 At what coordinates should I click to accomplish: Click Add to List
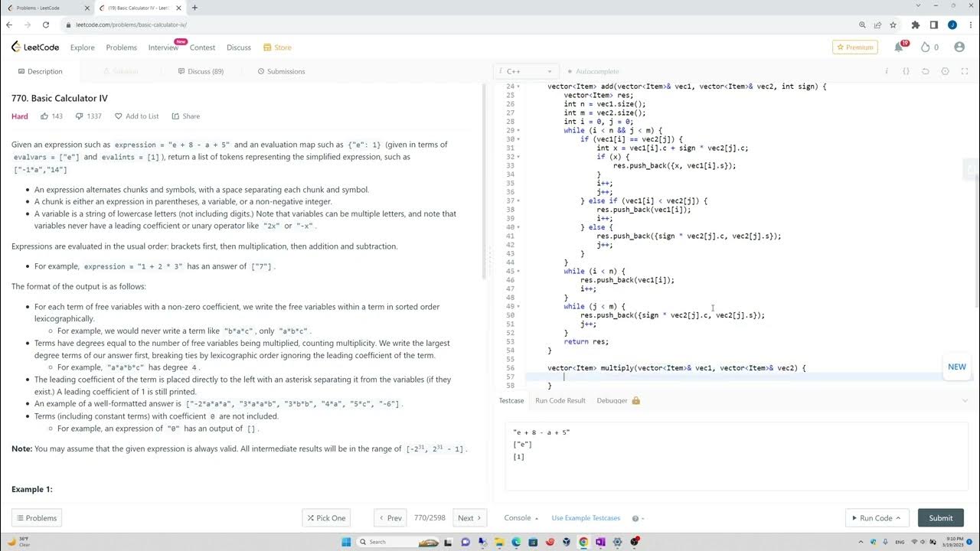point(136,116)
